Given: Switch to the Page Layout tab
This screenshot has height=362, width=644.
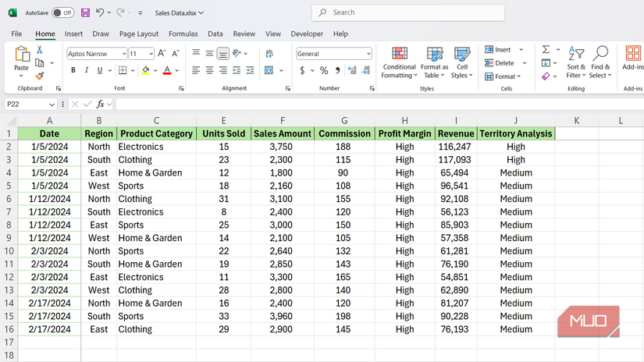Looking at the screenshot, I should 139,34.
